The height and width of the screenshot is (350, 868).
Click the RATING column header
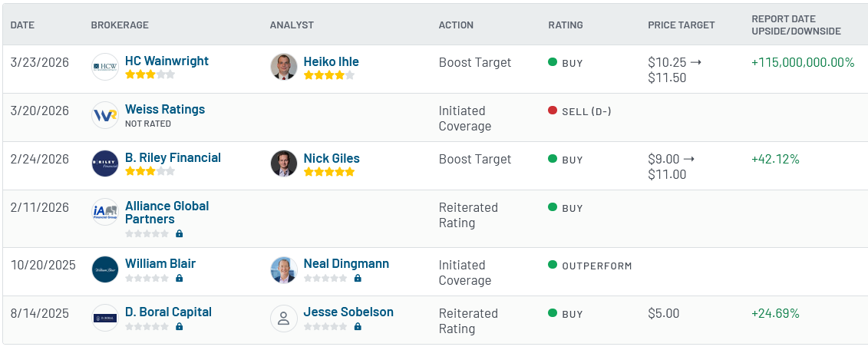click(566, 25)
